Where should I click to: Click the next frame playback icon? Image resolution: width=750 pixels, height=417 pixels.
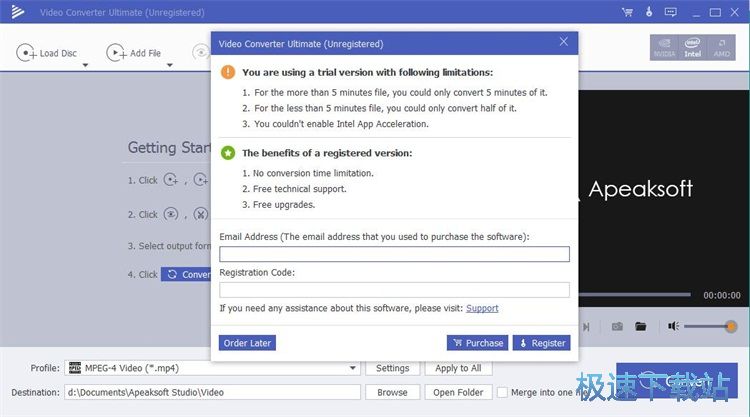(x=586, y=327)
